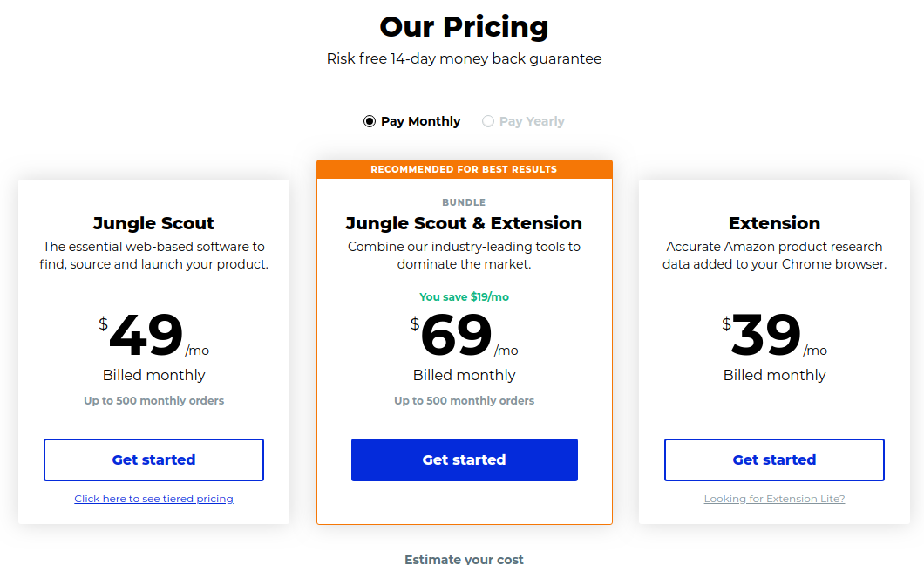Click Get started under Jungle Scout plan
The image size is (924, 565).
tap(153, 459)
